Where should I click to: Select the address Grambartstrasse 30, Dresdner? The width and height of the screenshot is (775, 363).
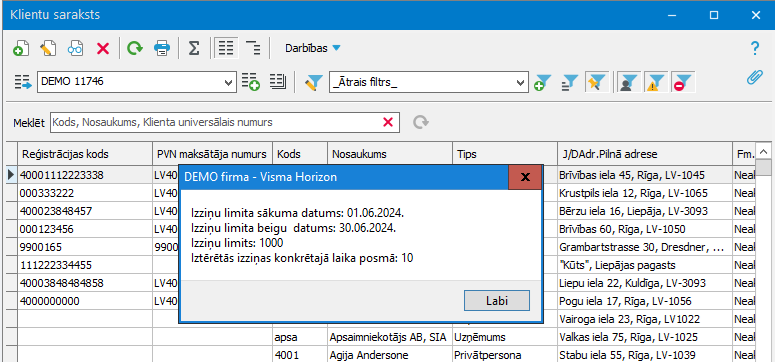pos(645,247)
